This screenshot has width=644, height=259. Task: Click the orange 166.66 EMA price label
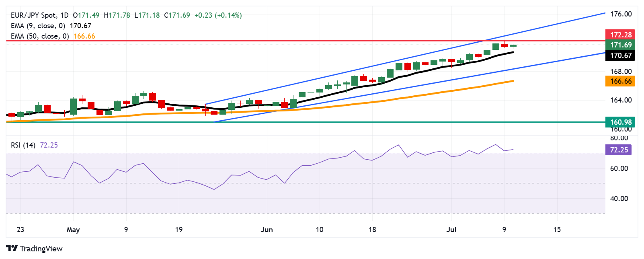tap(620, 81)
